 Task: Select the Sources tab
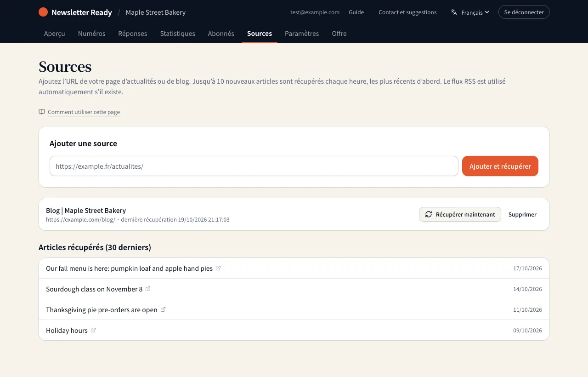coord(260,34)
